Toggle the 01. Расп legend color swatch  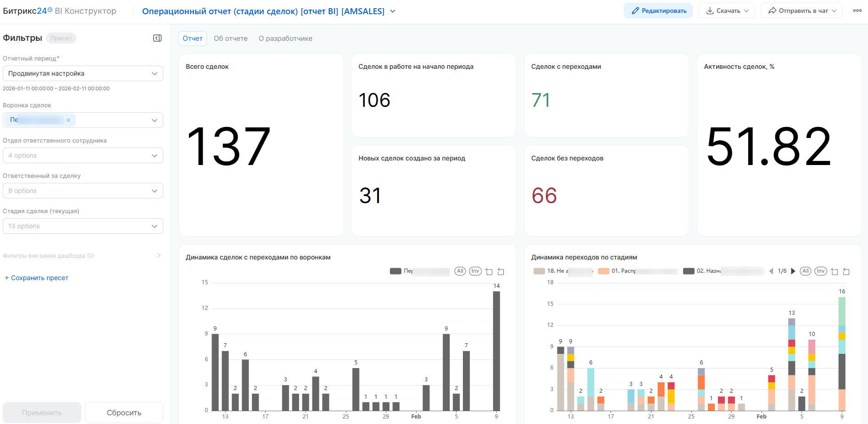tap(604, 271)
